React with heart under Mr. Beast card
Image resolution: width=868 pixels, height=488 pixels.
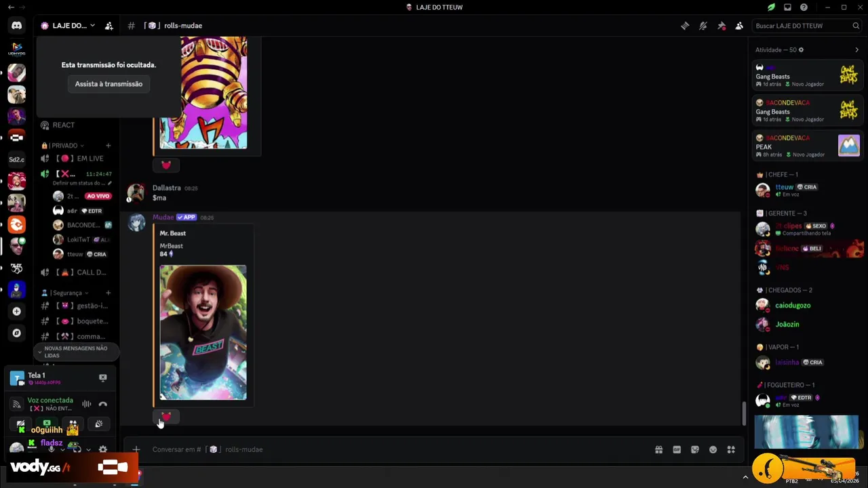pos(166,416)
